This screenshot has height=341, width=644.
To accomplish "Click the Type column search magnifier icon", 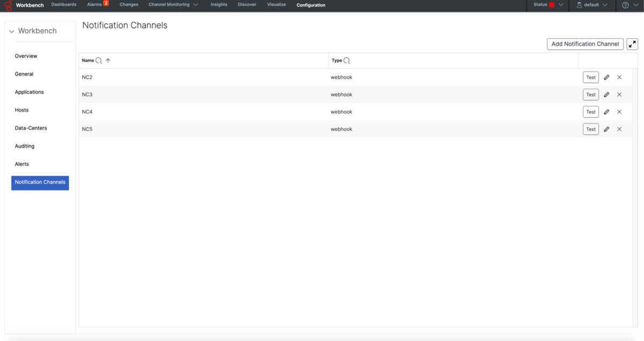I will coord(347,61).
